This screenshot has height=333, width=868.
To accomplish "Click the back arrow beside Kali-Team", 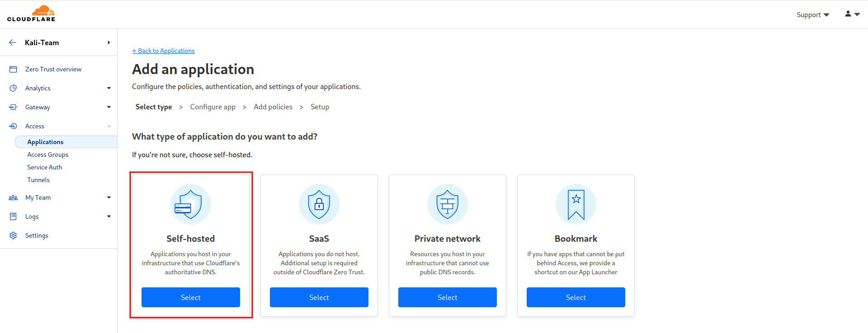I will pos(13,42).
